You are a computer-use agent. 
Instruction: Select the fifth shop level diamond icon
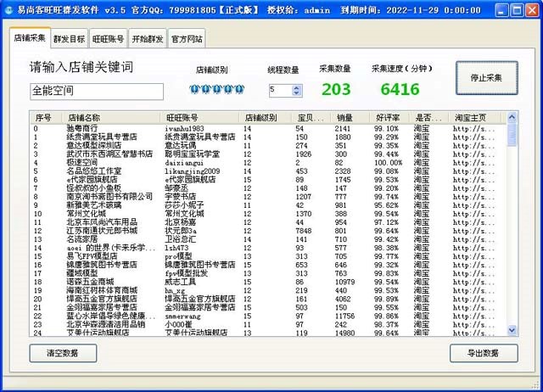pyautogui.click(x=239, y=89)
